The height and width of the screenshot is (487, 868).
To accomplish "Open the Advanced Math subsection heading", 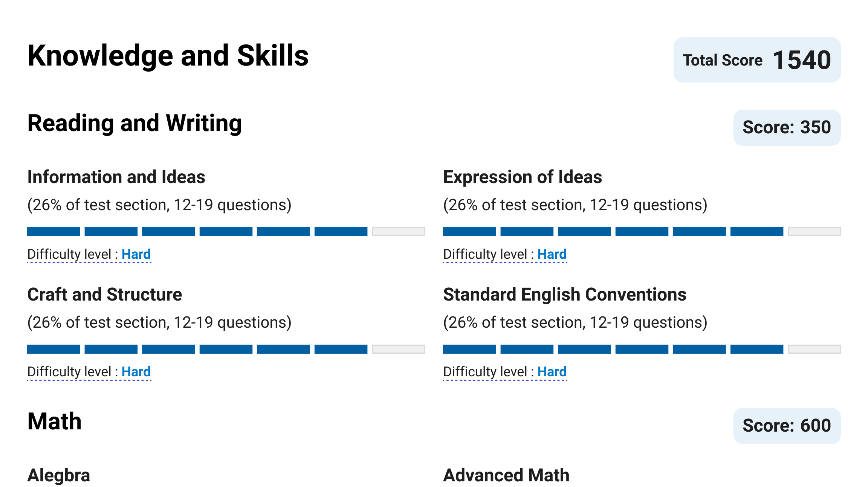I will (x=506, y=475).
